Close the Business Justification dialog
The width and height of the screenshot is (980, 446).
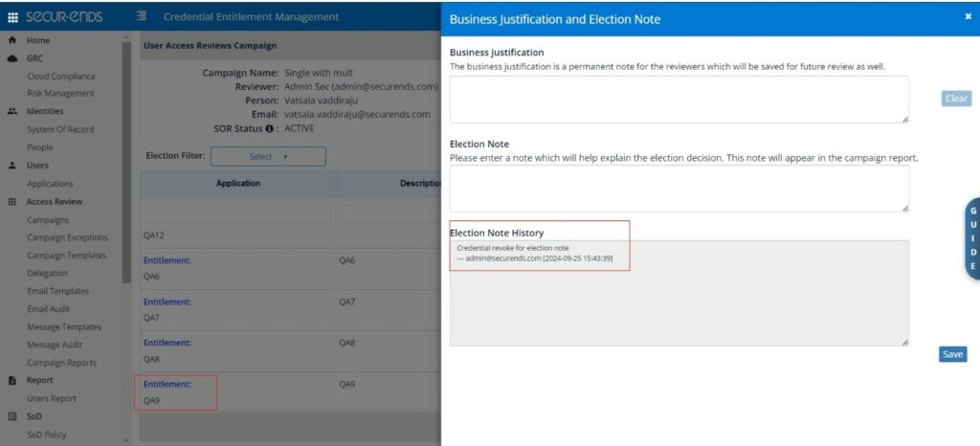968,16
